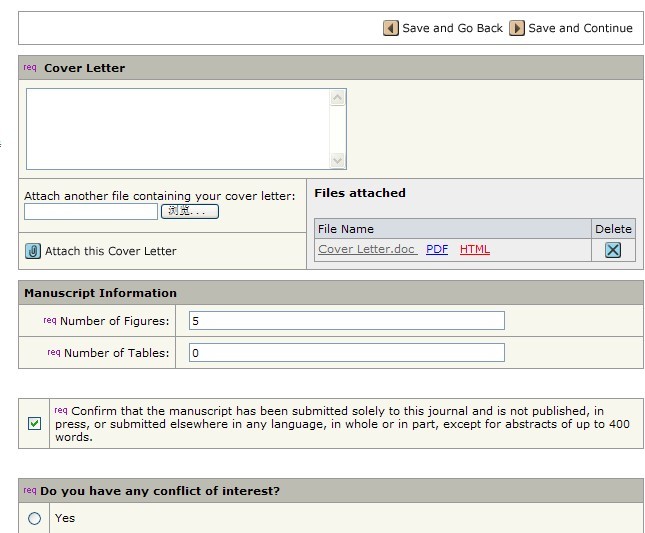Click the cover letter file path field

91,211
